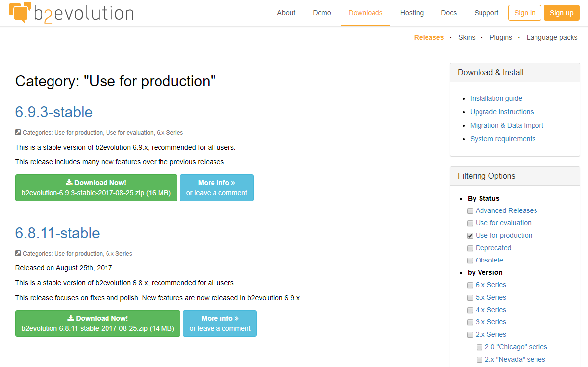Open the Downloads menu item
The width and height of the screenshot is (588, 367).
[x=366, y=13]
